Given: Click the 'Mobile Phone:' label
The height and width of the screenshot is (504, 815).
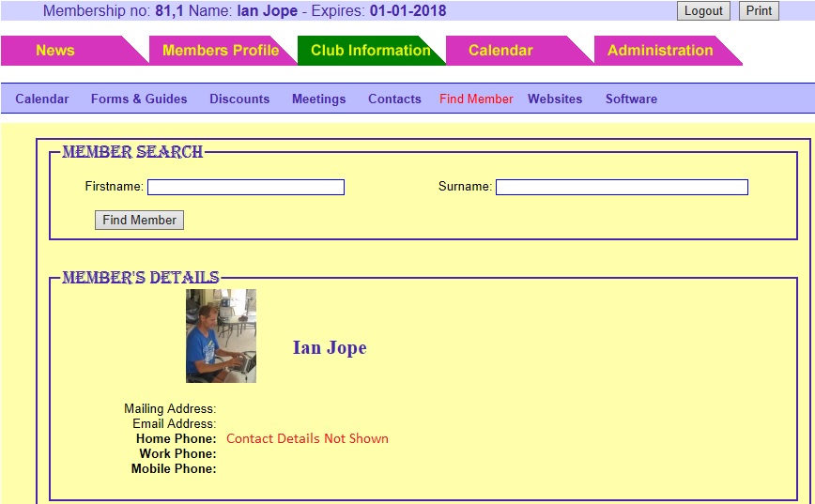Looking at the screenshot, I should coord(174,468).
